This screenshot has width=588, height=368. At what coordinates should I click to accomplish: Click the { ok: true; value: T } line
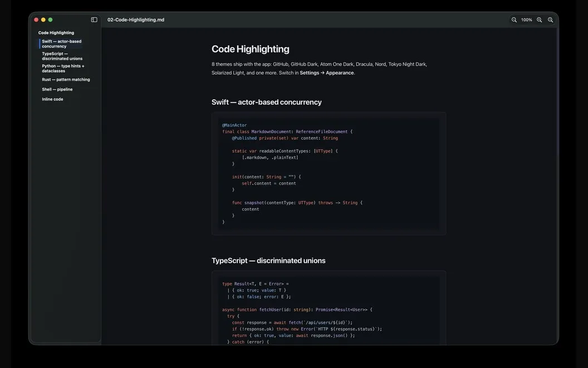click(257, 290)
